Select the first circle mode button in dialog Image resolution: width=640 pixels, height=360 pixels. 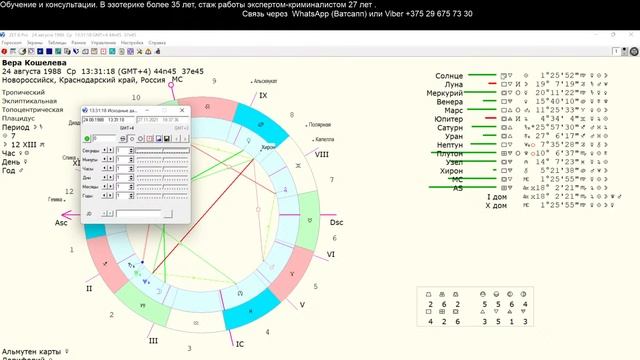[132, 139]
